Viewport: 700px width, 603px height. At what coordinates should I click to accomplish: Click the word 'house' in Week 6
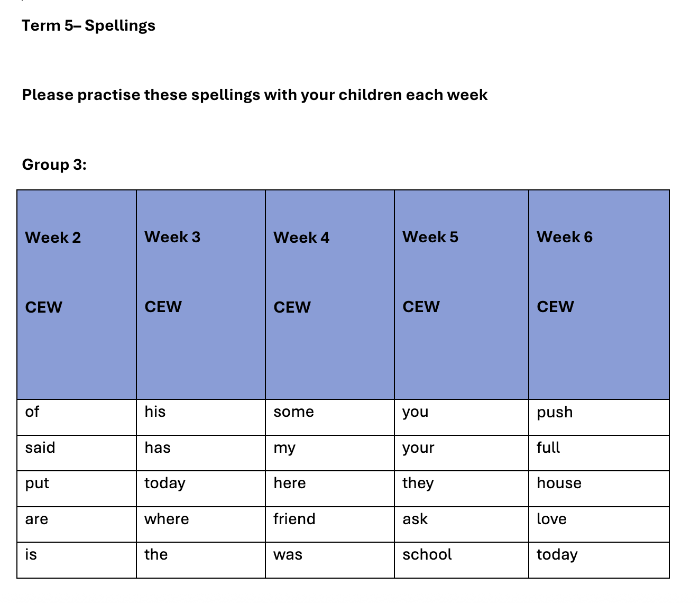559,483
